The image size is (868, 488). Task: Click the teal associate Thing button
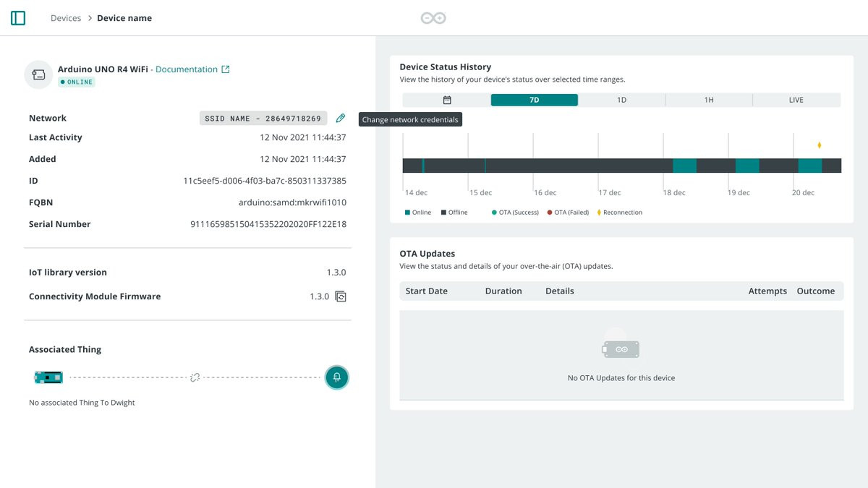pyautogui.click(x=336, y=377)
